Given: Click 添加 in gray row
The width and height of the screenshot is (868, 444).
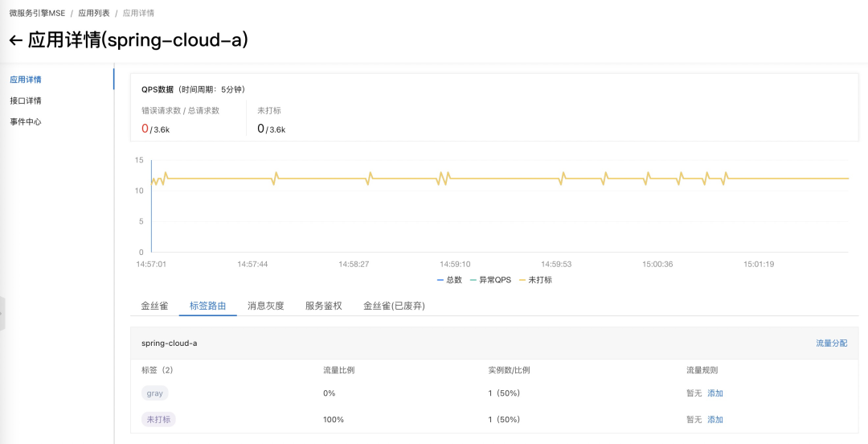Looking at the screenshot, I should 715,393.
